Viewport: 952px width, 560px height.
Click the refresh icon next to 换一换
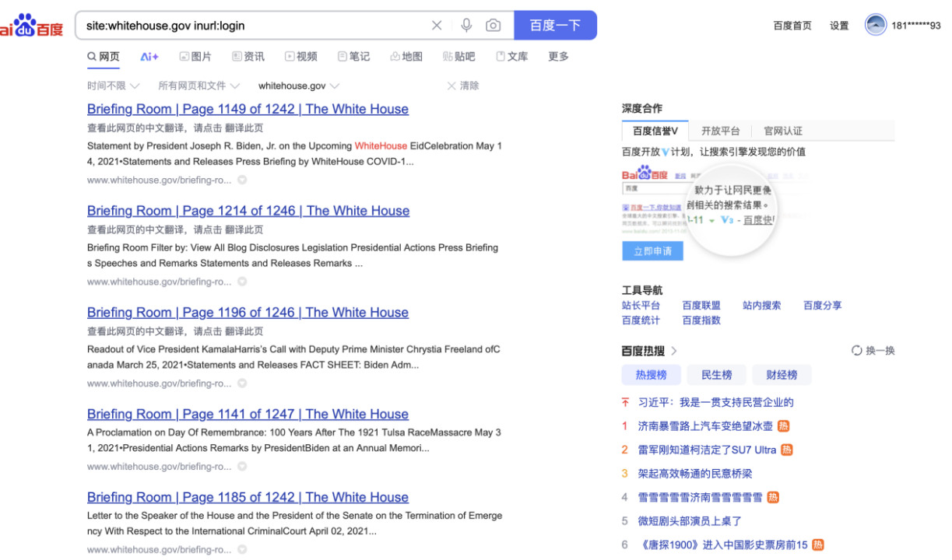coord(857,351)
